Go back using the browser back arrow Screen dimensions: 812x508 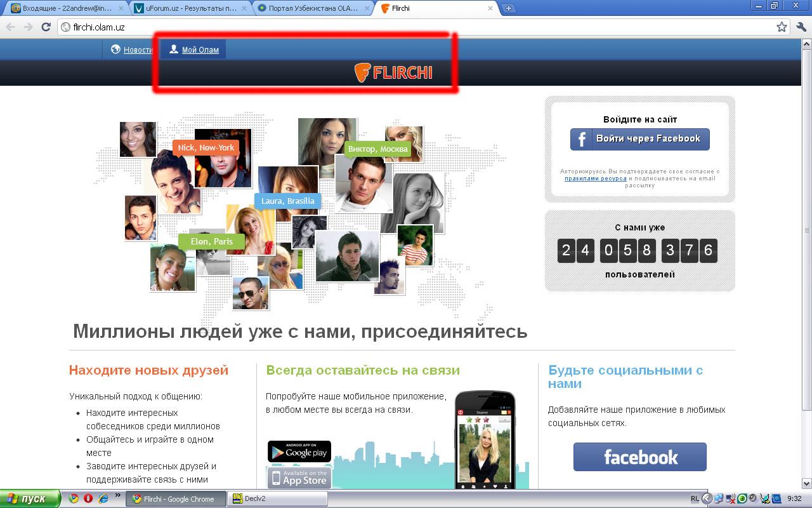coord(11,27)
